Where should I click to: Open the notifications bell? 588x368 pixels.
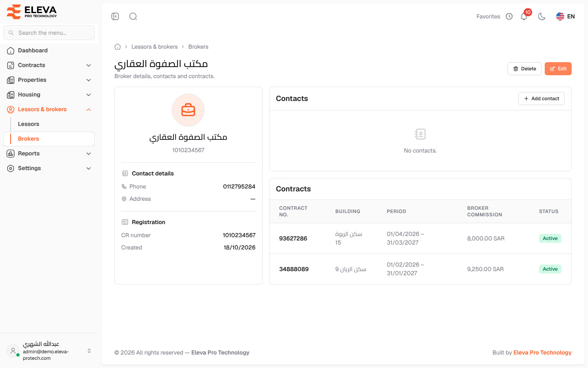524,16
